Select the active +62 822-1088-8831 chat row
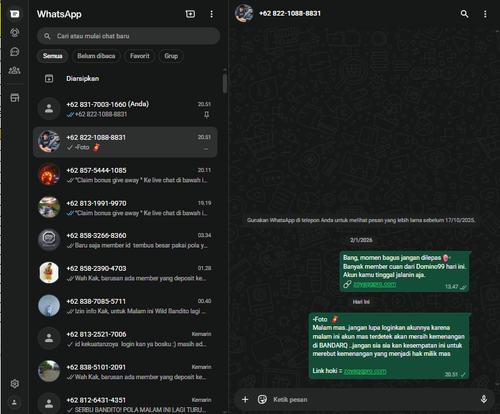500x414 pixels. tap(125, 142)
